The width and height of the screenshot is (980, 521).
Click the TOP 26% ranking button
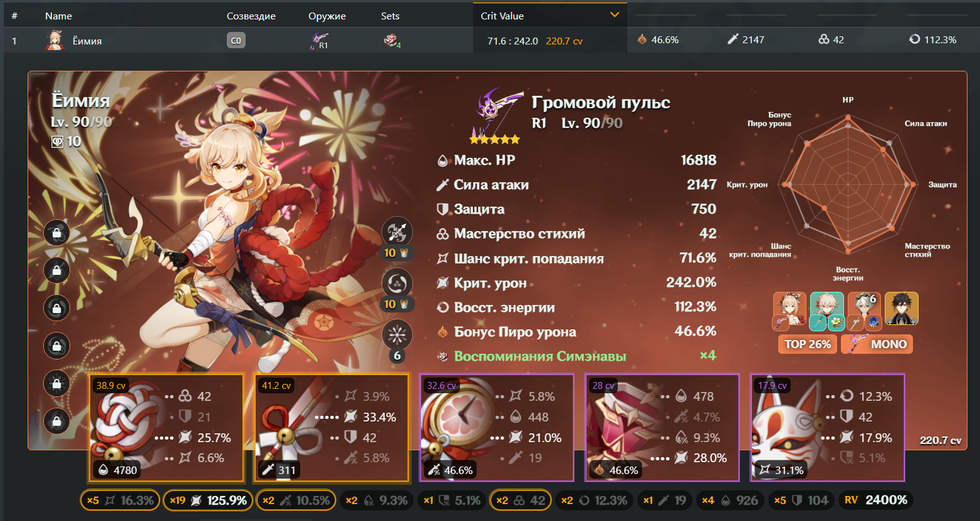point(807,344)
